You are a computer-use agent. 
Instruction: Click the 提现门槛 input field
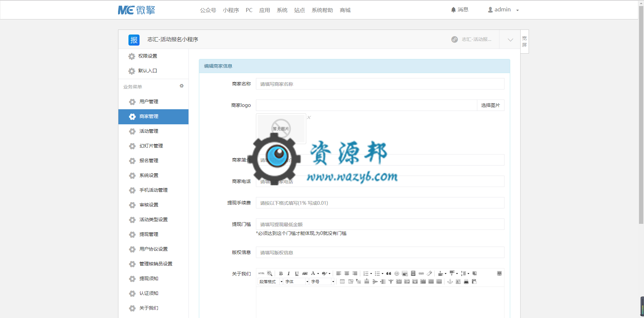tap(380, 224)
